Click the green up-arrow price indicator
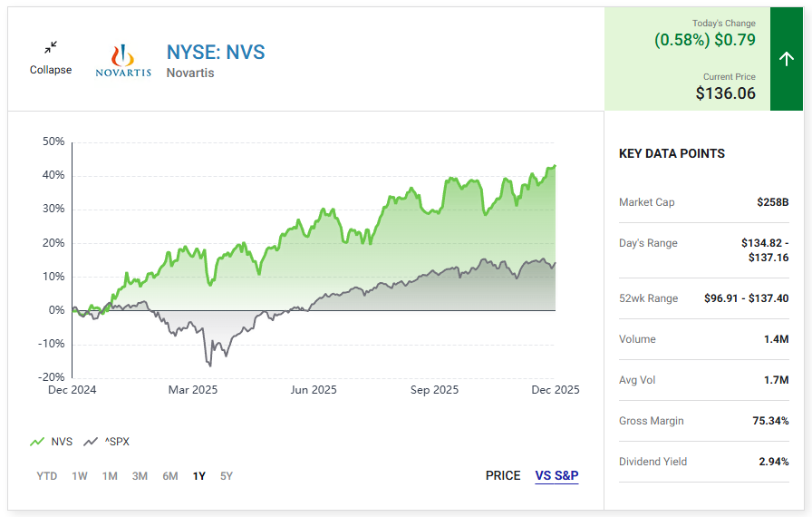Viewport: 812px width, 517px height. coord(786,59)
